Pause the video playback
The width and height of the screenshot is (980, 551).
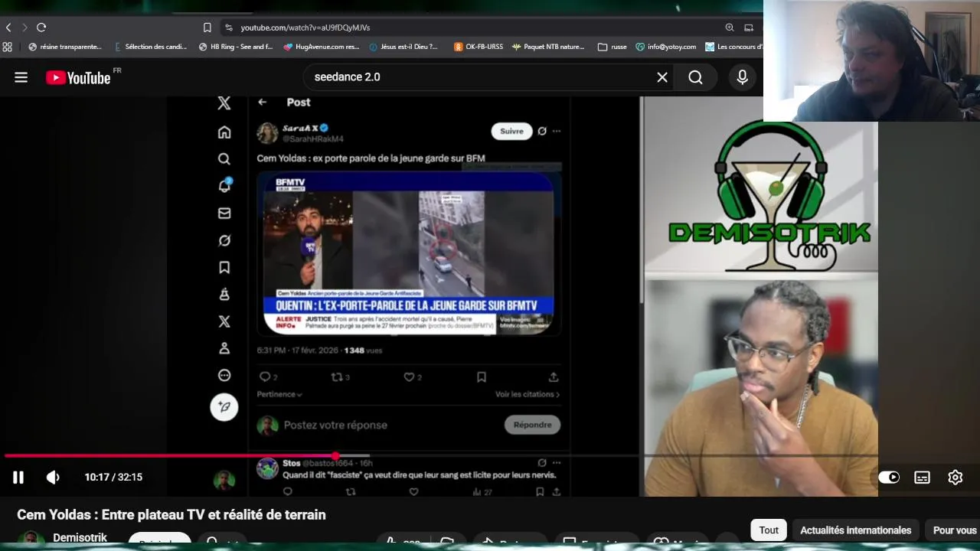(x=18, y=478)
